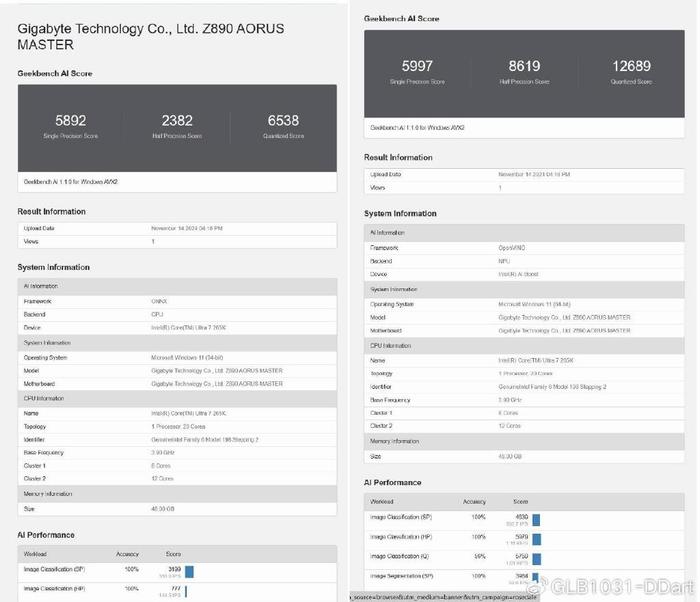This screenshot has width=700, height=602.
Task: Click the CPU Name value in the NPU result
Action: (536, 360)
